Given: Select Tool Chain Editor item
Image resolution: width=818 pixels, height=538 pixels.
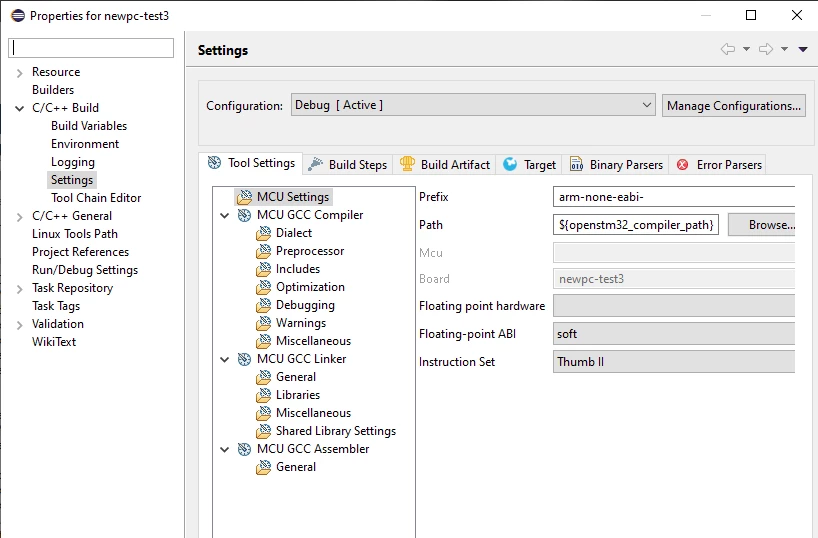Looking at the screenshot, I should [96, 198].
